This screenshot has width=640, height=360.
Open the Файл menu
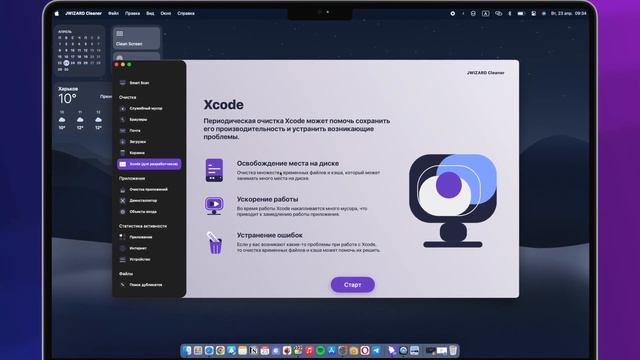pos(113,13)
